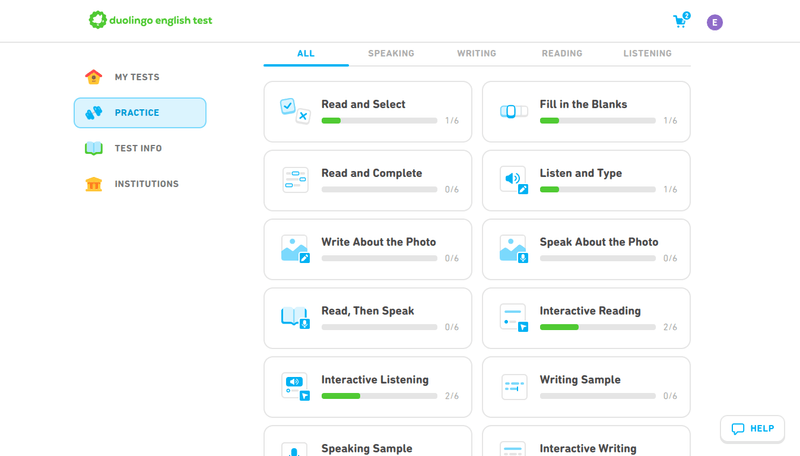Image resolution: width=800 pixels, height=456 pixels.
Task: Click the Duolingo English Test logo
Action: coord(151,20)
